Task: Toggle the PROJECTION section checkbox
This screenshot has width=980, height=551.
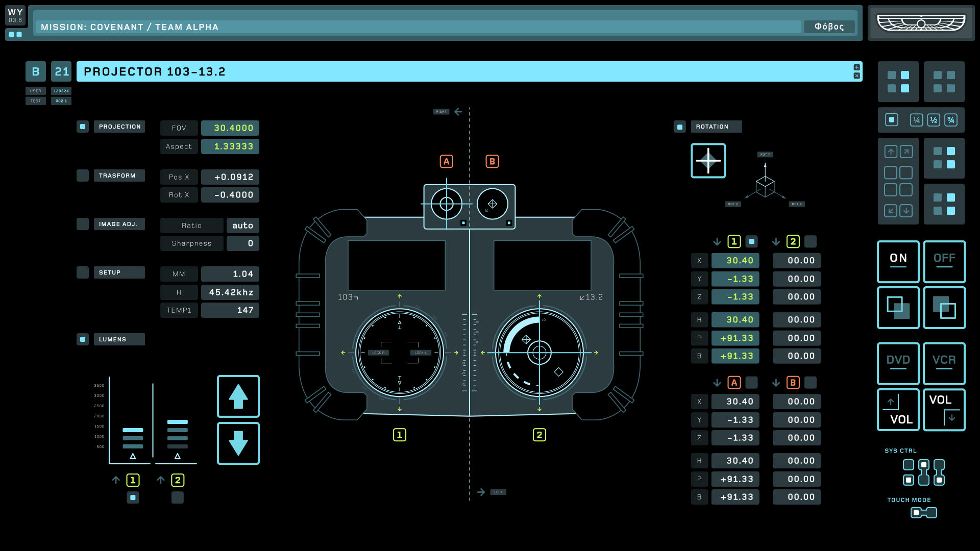Action: 83,127
